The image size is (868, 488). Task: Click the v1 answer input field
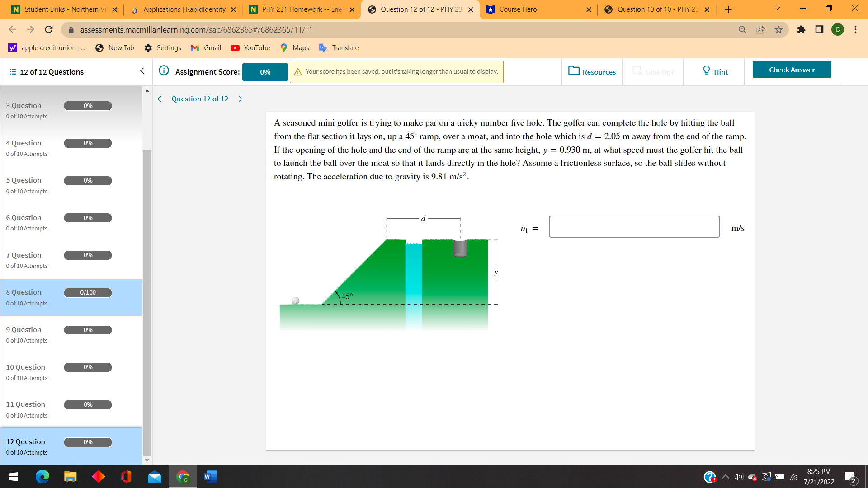click(x=634, y=227)
